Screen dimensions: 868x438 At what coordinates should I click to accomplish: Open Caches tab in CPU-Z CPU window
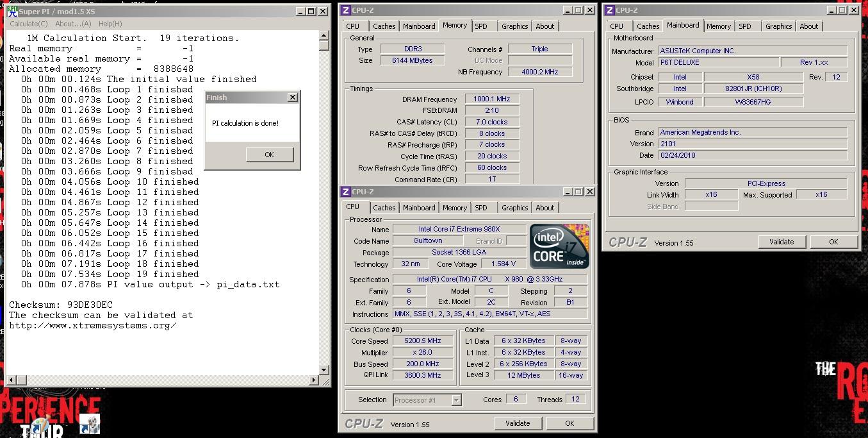point(384,208)
